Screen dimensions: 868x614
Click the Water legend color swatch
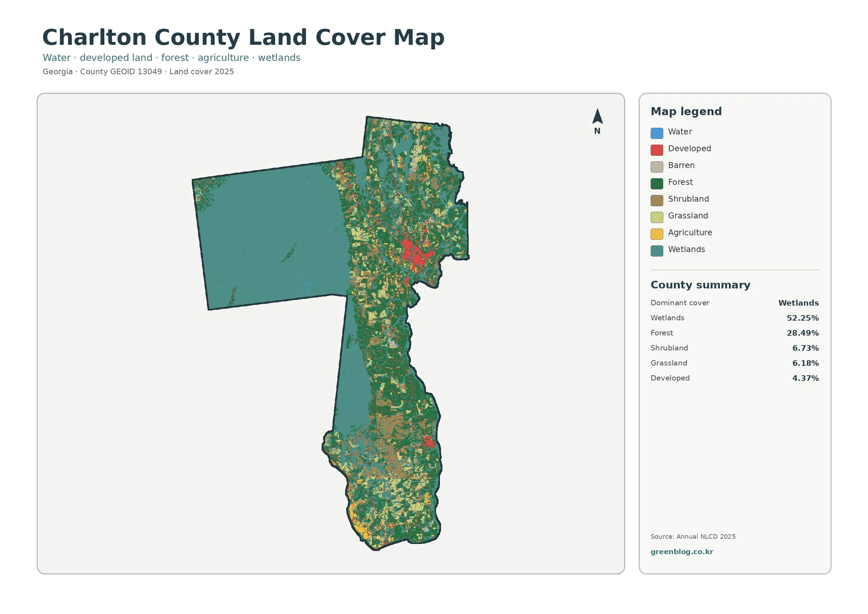pos(657,133)
